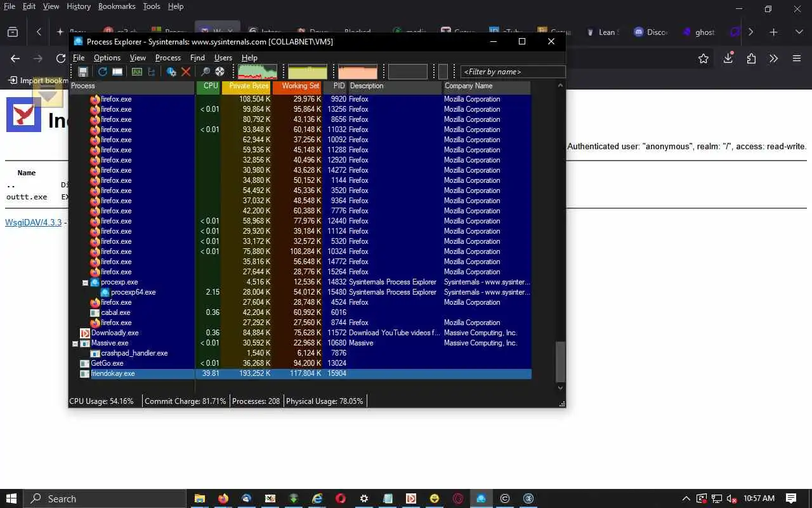Click the Firefox bookmark star icon

pos(703,58)
